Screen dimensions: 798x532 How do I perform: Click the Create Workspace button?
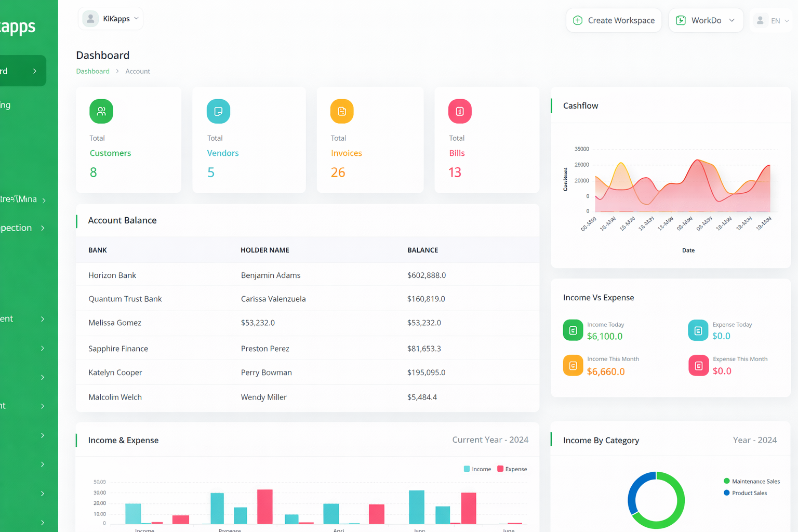click(614, 20)
